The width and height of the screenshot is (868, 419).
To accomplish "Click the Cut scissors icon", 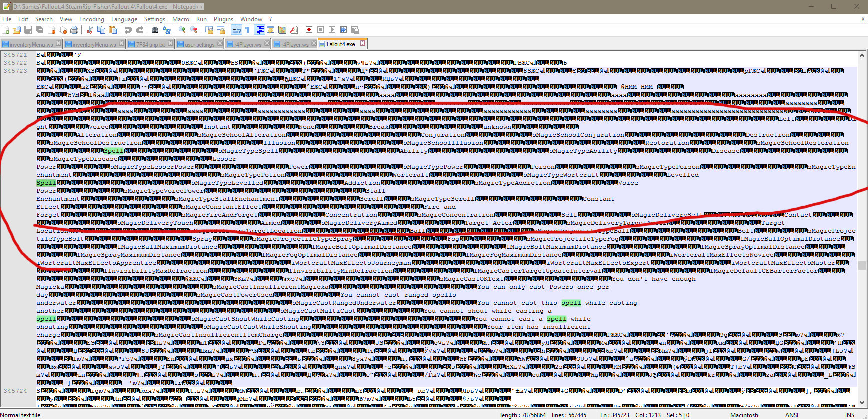I will (90, 30).
